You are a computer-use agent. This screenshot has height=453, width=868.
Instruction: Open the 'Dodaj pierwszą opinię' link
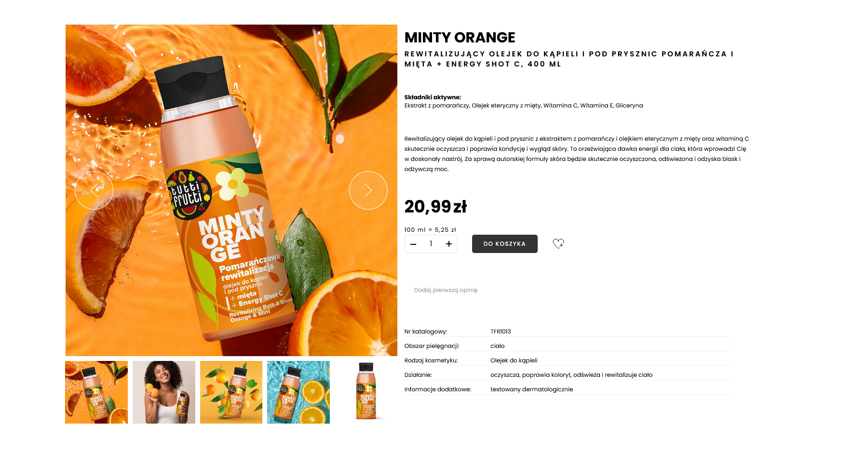coord(446,290)
